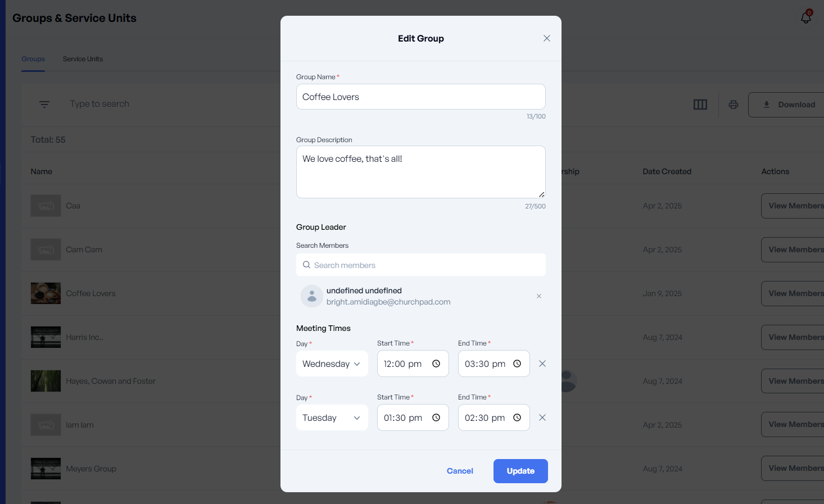
Task: Close the Edit Group dialog
Action: [546, 38]
